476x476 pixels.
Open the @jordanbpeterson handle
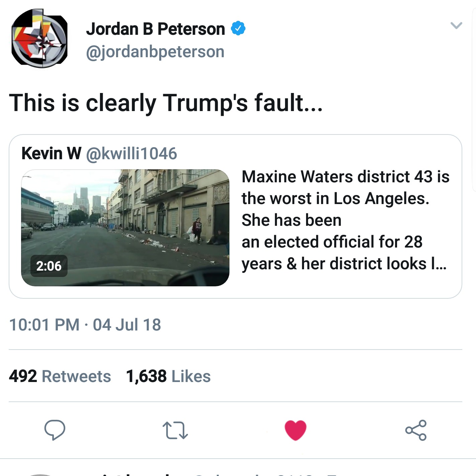155,52
